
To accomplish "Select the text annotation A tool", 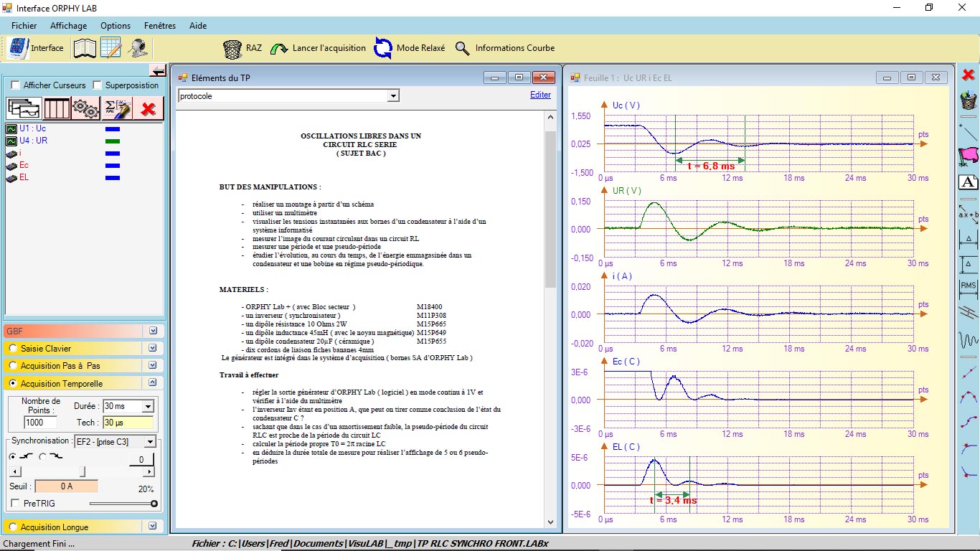I will [x=969, y=182].
